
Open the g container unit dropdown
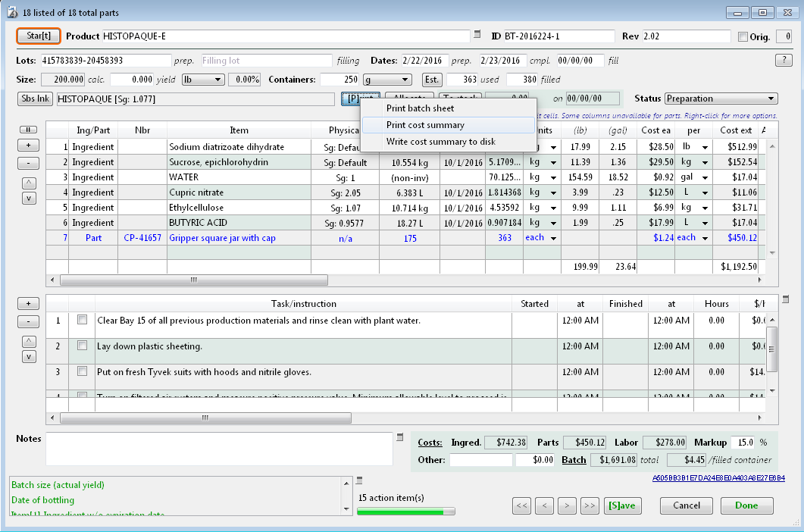[x=387, y=80]
